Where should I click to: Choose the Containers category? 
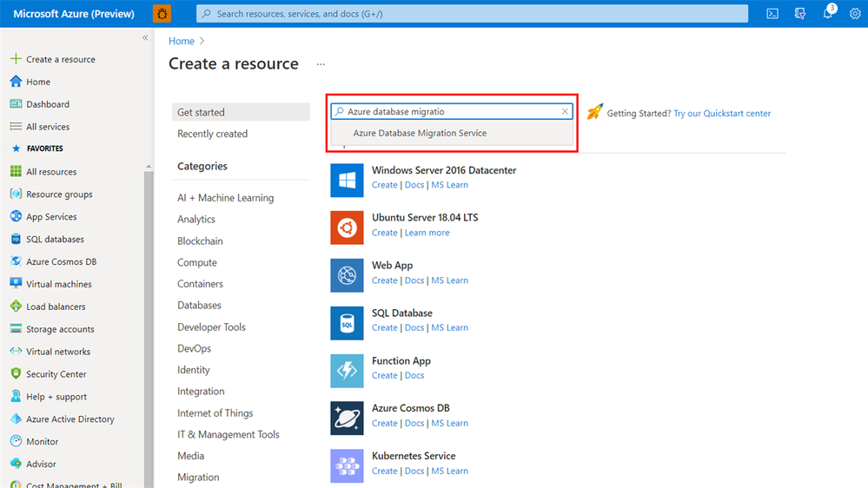coord(200,284)
